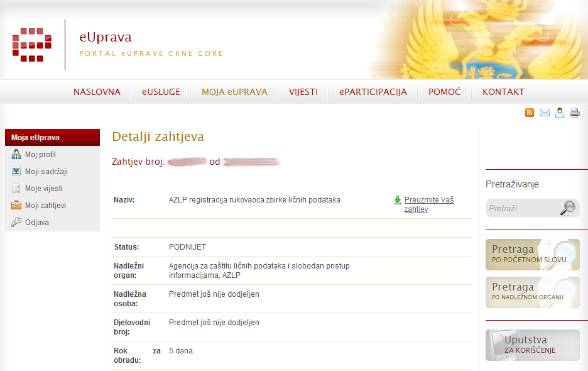The width and height of the screenshot is (588, 371).
Task: Open VIJESTI in navigation bar
Action: (x=303, y=92)
